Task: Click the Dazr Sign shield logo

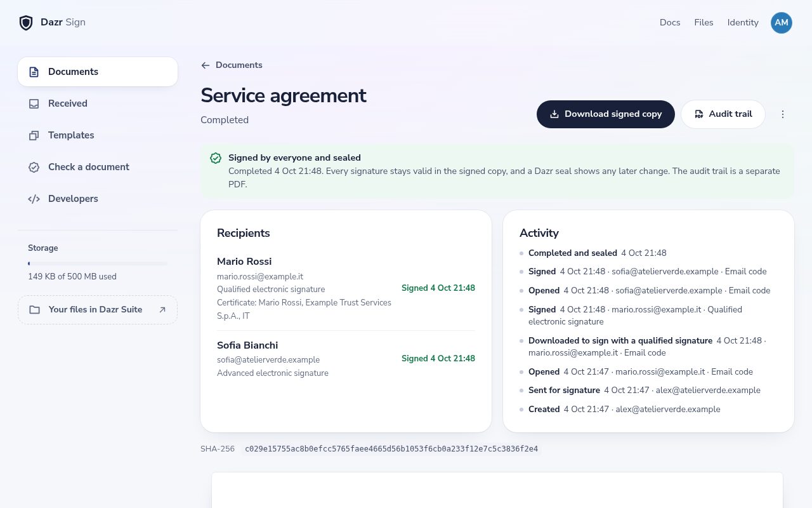Action: point(26,23)
